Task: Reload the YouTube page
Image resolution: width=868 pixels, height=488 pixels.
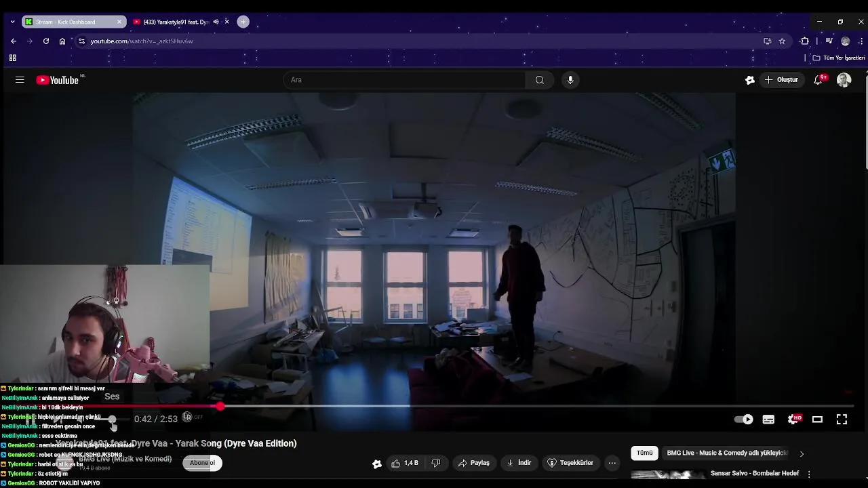Action: click(x=46, y=41)
